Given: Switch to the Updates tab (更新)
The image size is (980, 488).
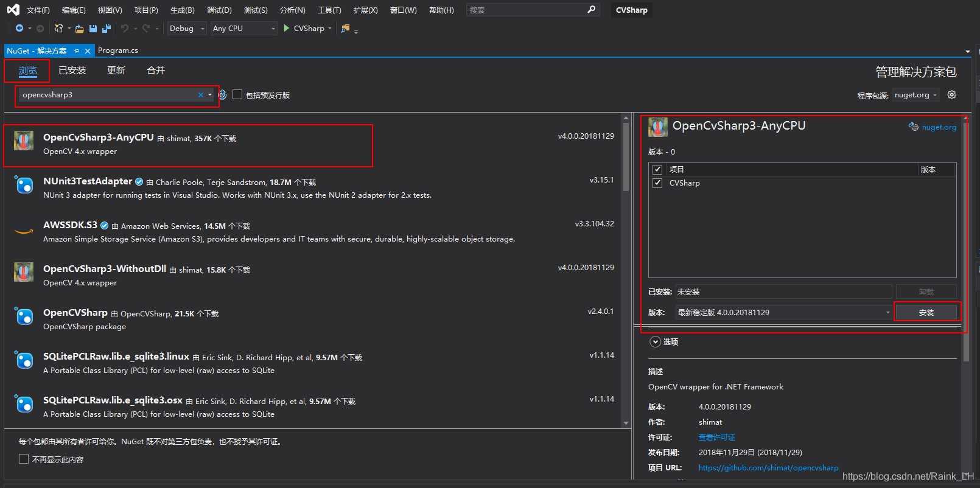Looking at the screenshot, I should [x=116, y=71].
